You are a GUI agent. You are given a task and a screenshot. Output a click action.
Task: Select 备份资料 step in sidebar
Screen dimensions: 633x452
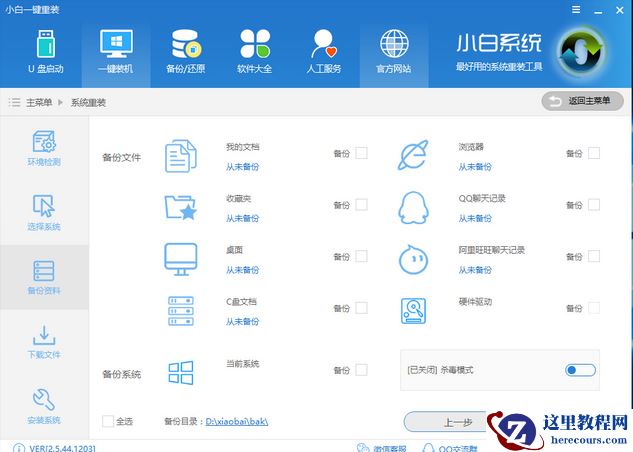pyautogui.click(x=44, y=277)
